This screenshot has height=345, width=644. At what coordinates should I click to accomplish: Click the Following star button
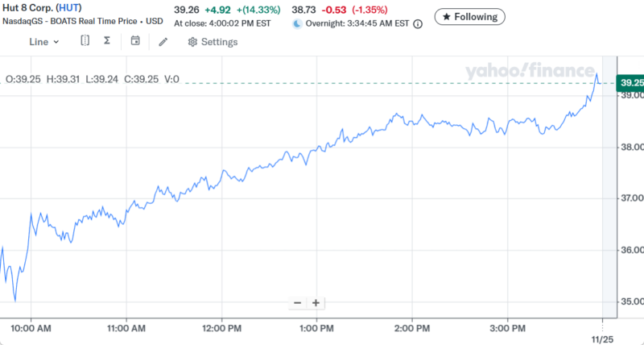[470, 16]
